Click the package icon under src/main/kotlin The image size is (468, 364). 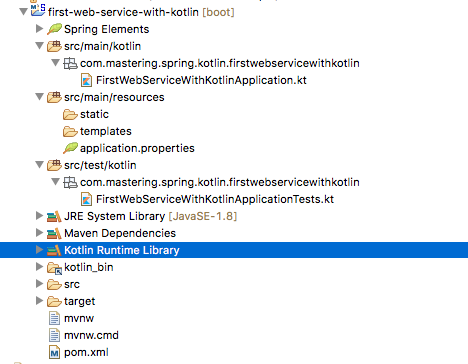pyautogui.click(x=70, y=63)
